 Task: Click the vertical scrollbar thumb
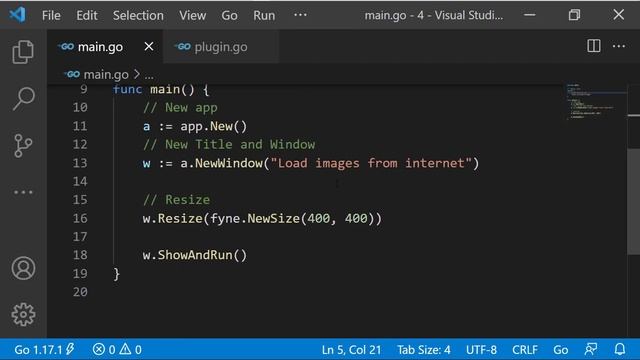633,202
